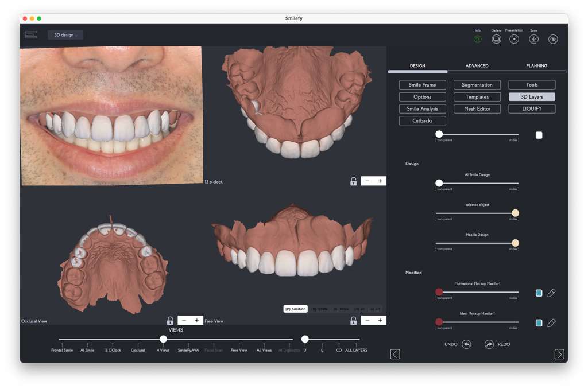Toggle the Motivational Mockup Maxilla-1 blue checkbox
This screenshot has width=588, height=389.
[x=539, y=293]
